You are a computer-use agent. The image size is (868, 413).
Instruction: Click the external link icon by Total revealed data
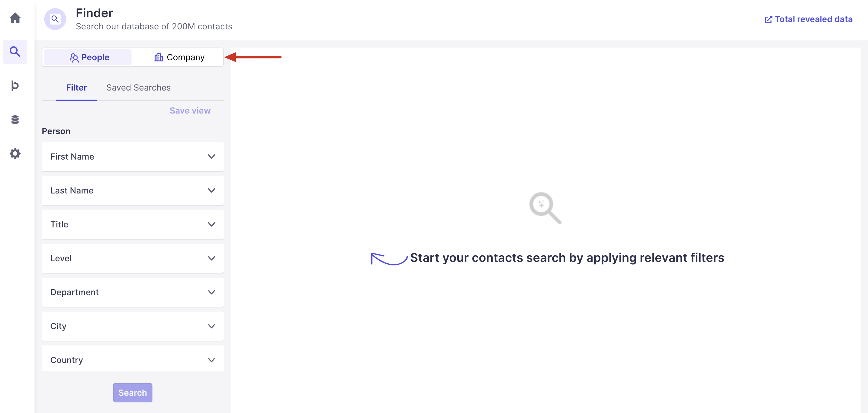768,19
